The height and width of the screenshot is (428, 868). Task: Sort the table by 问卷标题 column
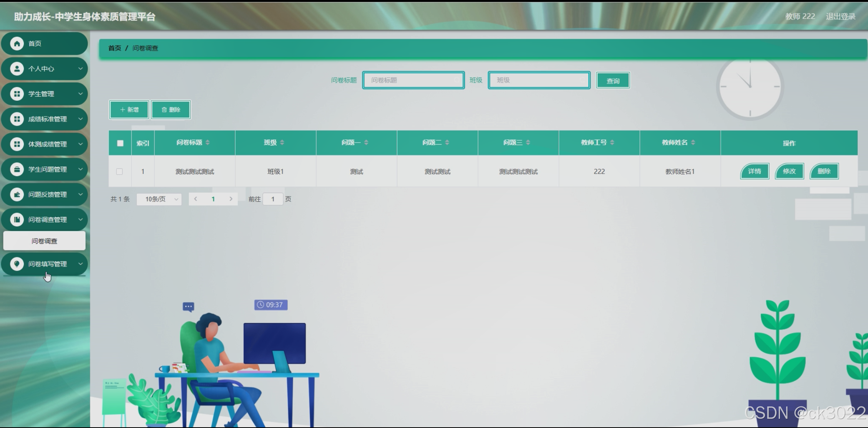(x=207, y=143)
